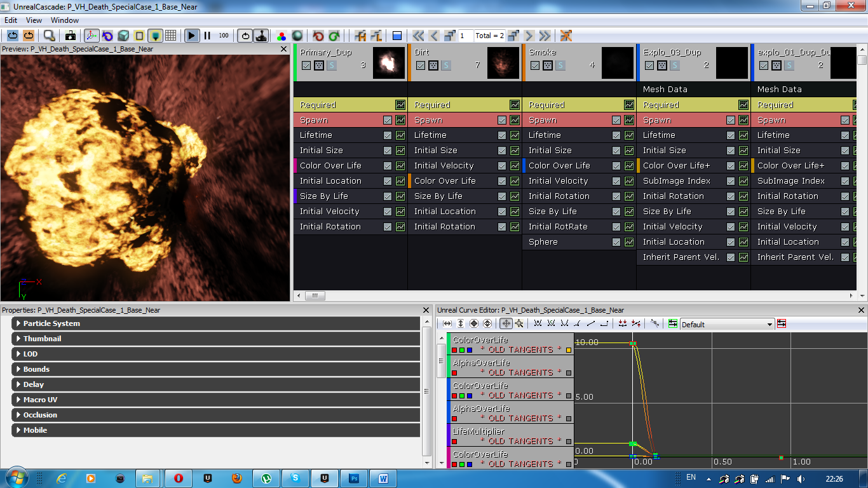Expand the LOD properties category
Image resolution: width=868 pixels, height=488 pixels.
[x=216, y=354]
